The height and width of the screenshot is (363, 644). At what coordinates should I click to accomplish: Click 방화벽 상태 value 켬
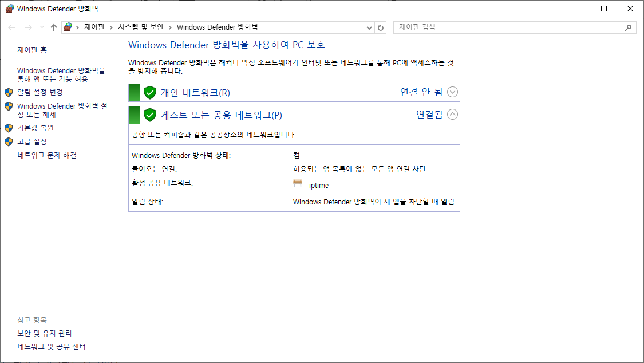coord(297,155)
